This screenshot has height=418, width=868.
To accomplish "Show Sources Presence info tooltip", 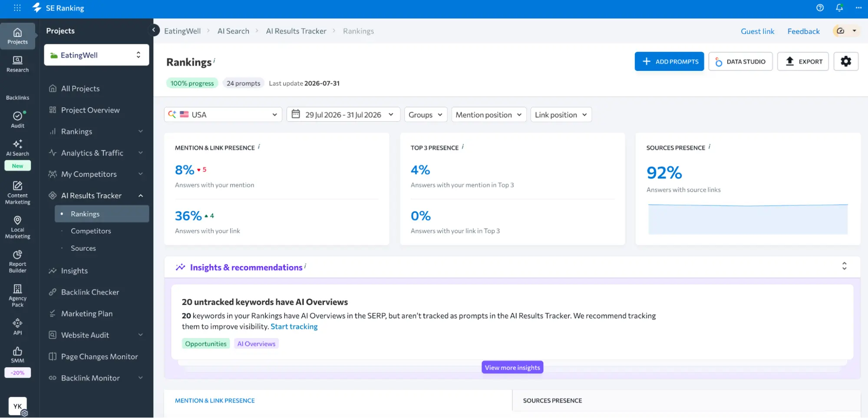I will point(710,147).
